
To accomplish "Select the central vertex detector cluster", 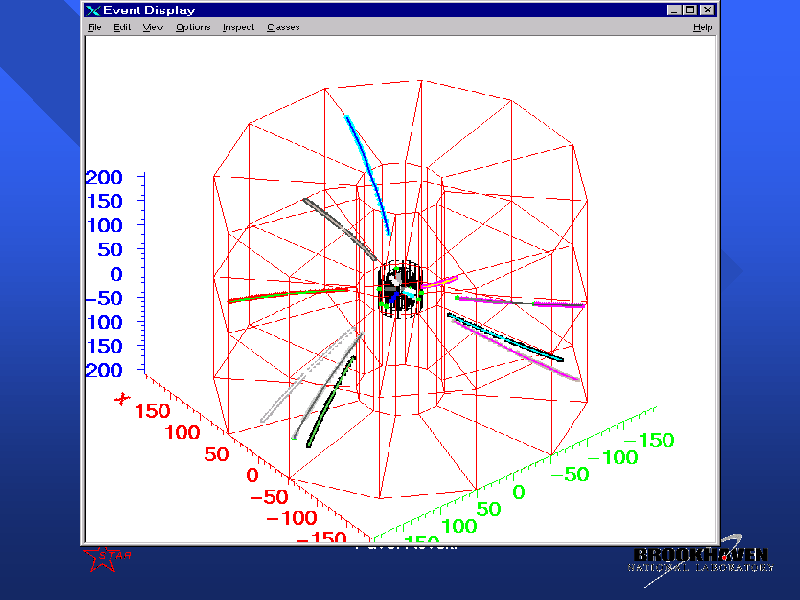I will (401, 290).
